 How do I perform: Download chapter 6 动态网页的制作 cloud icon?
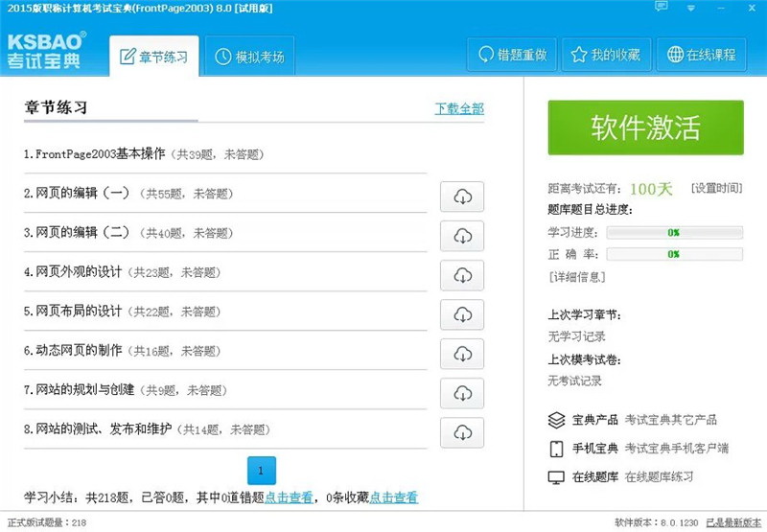pos(462,354)
